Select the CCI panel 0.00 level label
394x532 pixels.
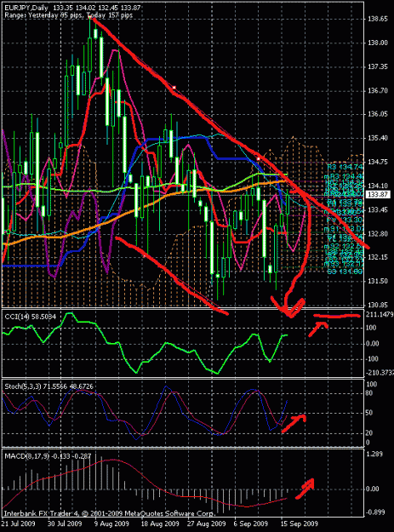pyautogui.click(x=372, y=344)
